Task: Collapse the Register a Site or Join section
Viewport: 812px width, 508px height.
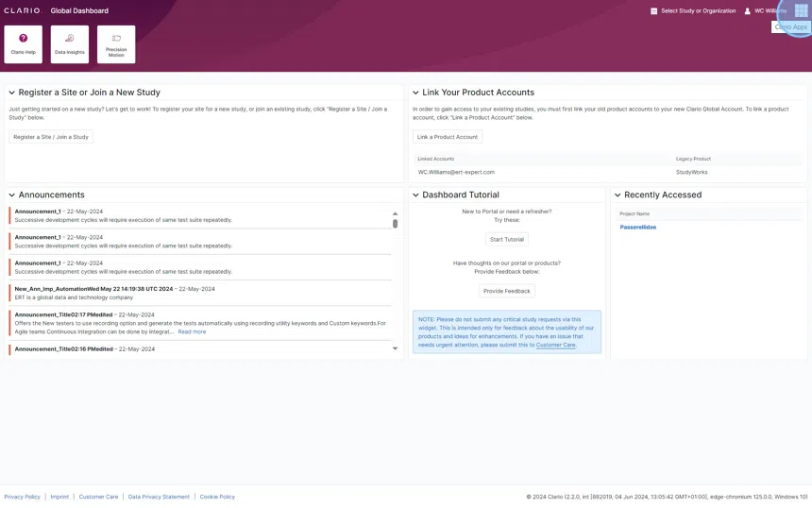Action: tap(12, 93)
